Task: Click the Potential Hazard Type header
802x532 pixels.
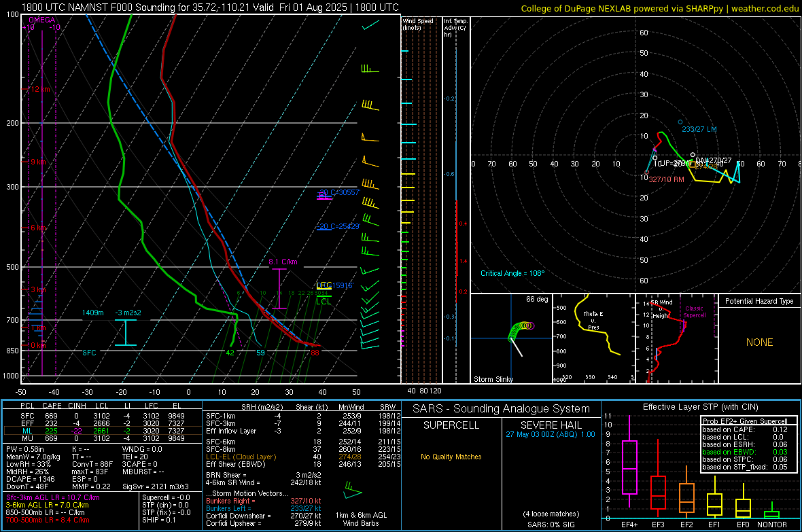Action: point(759,301)
